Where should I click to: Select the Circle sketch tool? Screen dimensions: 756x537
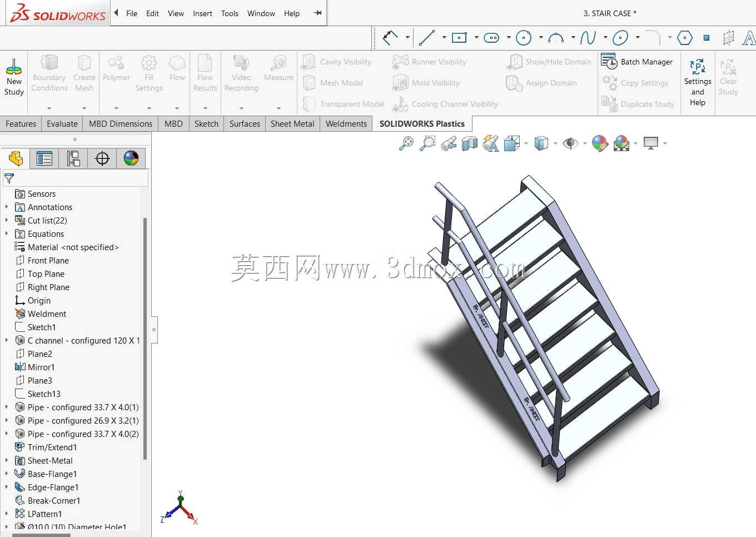click(x=524, y=38)
